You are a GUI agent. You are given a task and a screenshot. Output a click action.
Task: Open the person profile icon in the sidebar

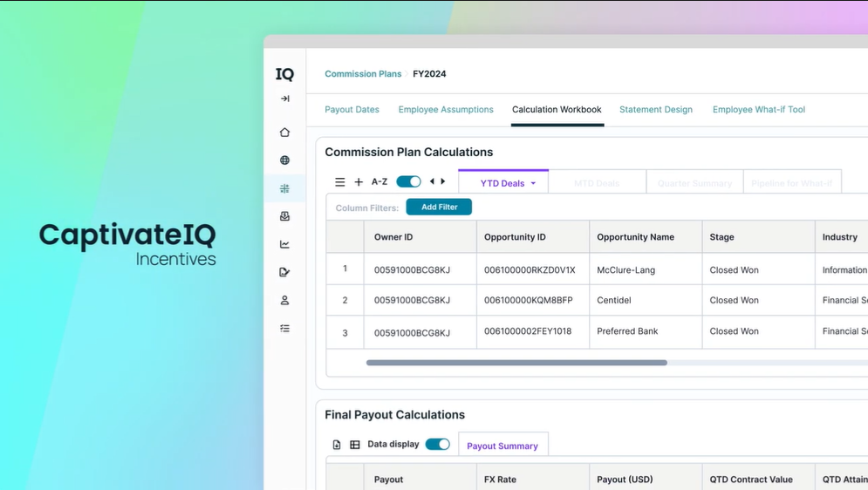point(284,300)
